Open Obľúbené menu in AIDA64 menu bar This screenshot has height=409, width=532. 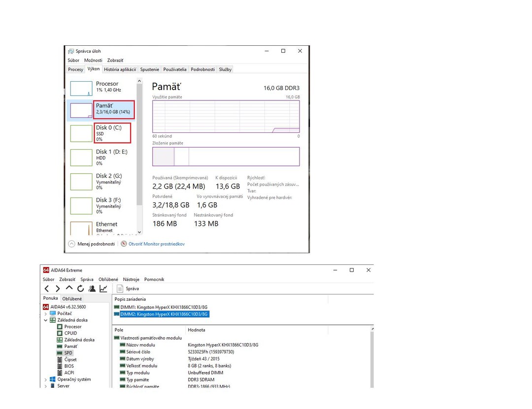tap(108, 280)
